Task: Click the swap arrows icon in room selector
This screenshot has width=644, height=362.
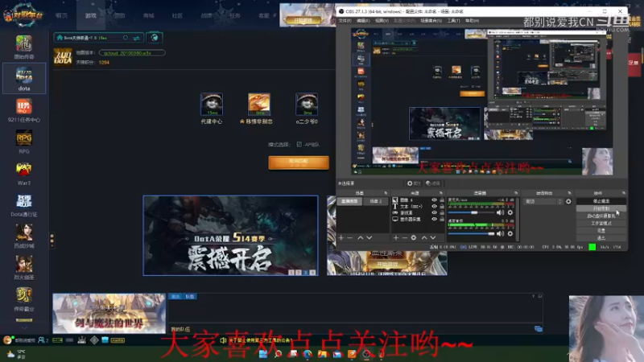Action: click(x=136, y=38)
